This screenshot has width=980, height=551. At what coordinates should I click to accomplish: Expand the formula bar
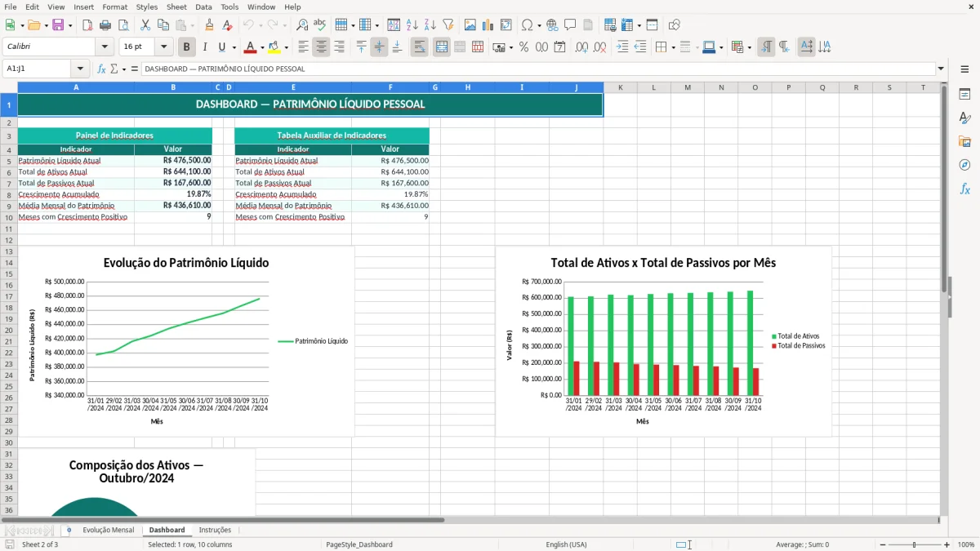pyautogui.click(x=942, y=69)
